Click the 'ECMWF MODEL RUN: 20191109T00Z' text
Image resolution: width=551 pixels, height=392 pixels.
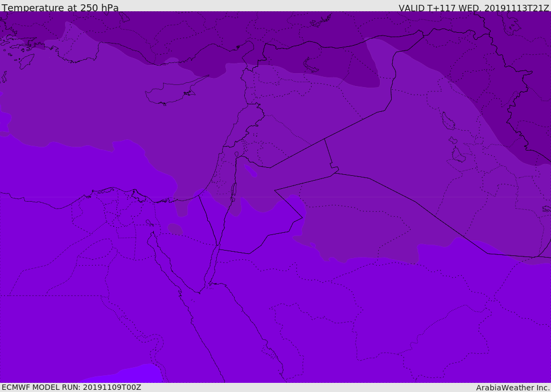[x=72, y=387]
